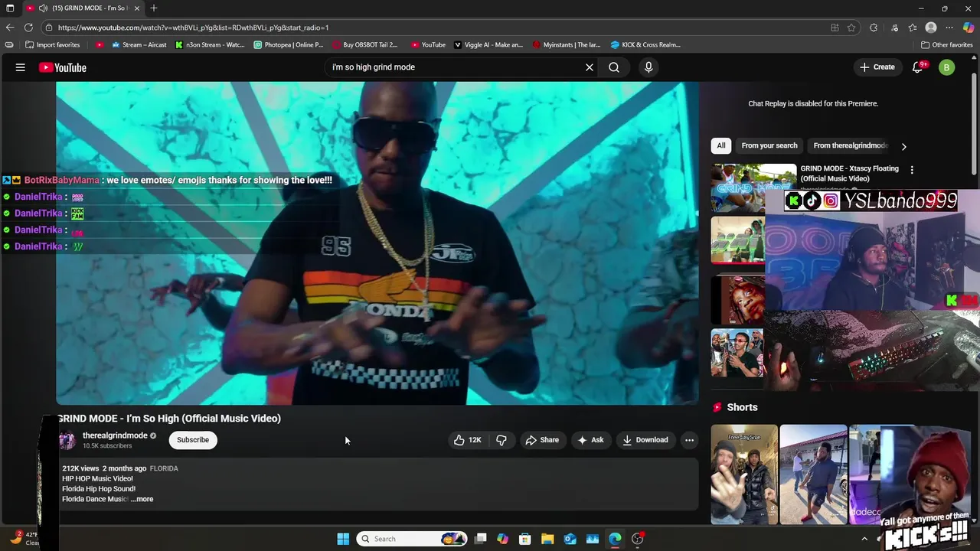Open a new browser tab
Screen dimensions: 980x551
coord(154,8)
